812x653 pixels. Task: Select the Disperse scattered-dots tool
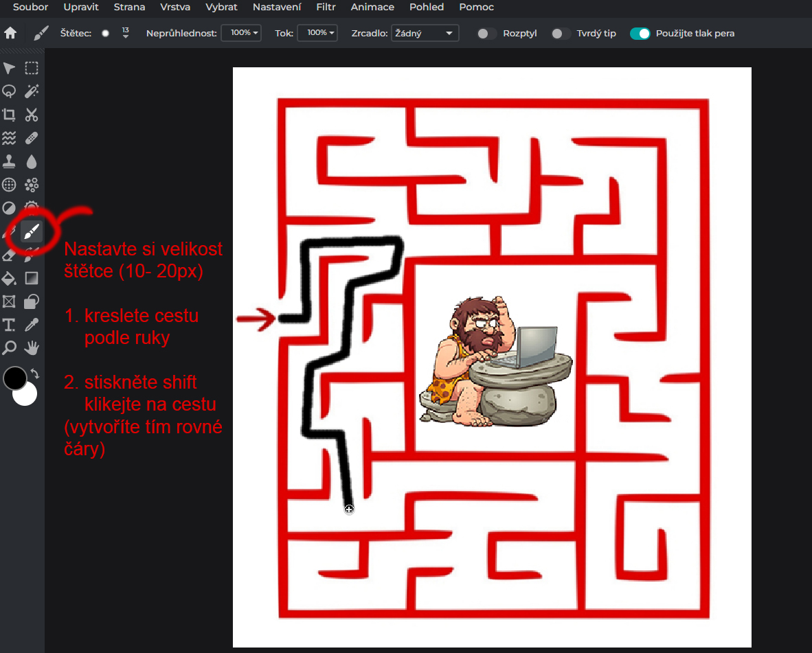32,185
